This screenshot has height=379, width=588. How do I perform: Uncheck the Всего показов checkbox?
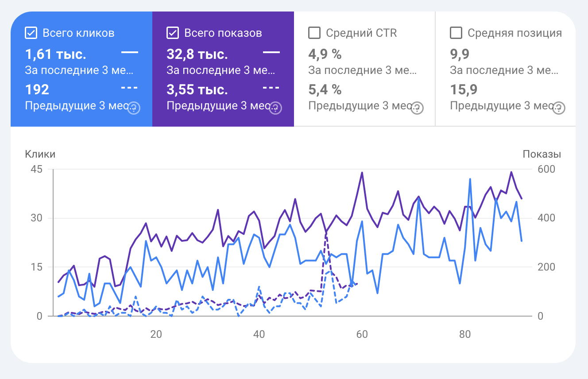coord(173,33)
